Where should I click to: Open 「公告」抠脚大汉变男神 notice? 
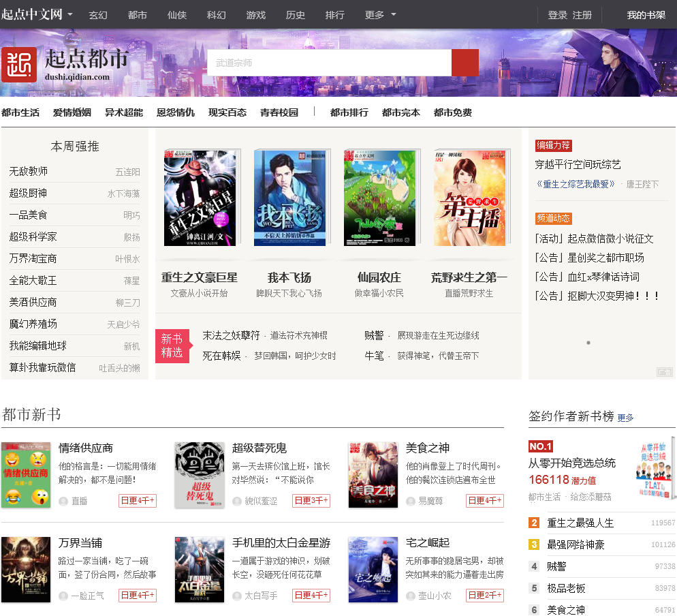597,296
